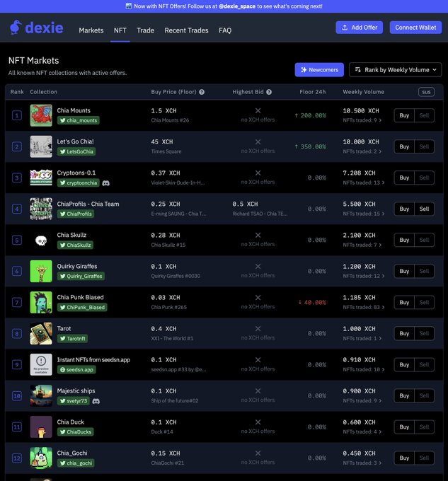Expand Let's Go Chia NFTs traded: 2

tap(362, 151)
